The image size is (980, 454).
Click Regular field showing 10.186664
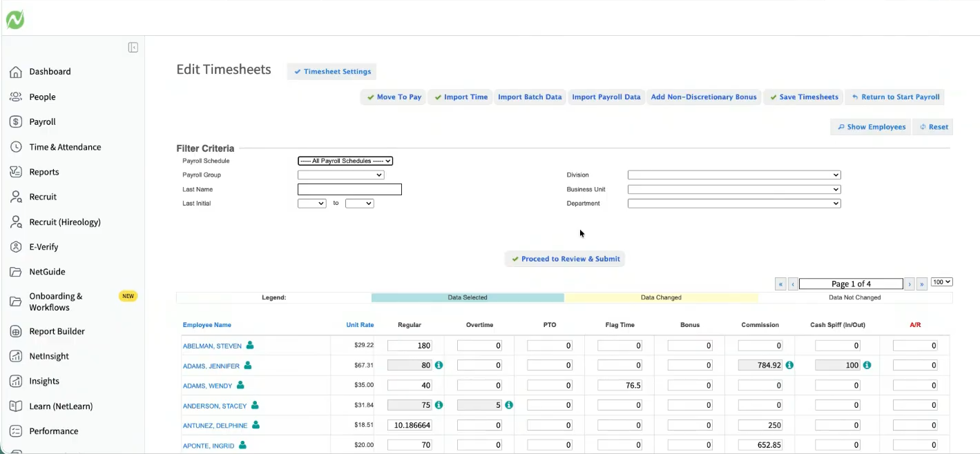click(410, 426)
